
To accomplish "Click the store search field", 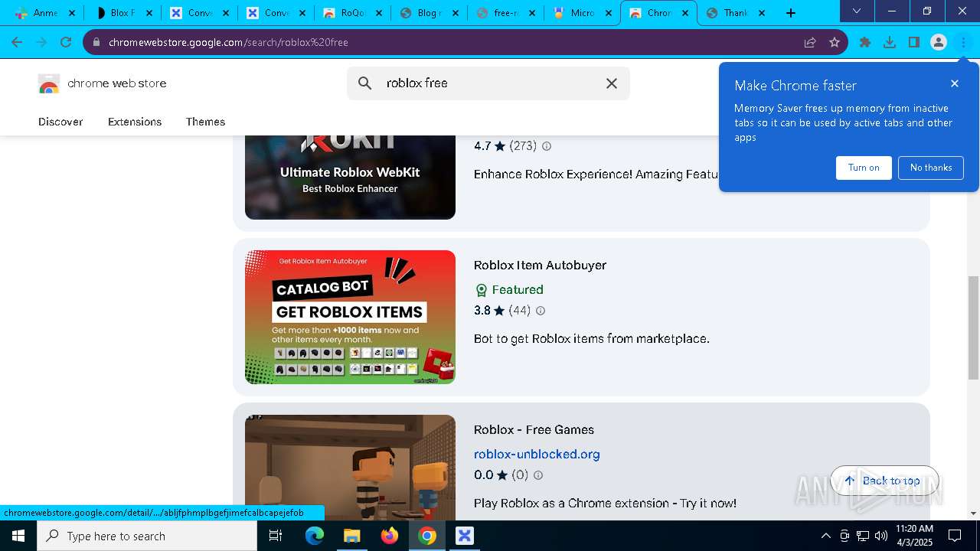I will pyautogui.click(x=488, y=83).
